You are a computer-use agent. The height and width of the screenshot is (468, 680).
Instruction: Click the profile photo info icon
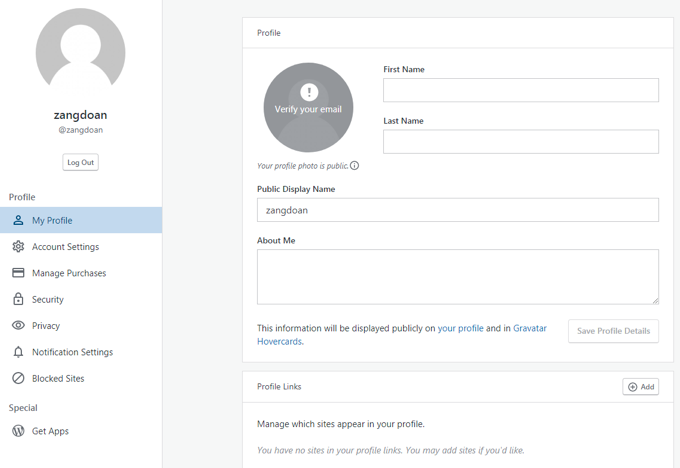354,166
